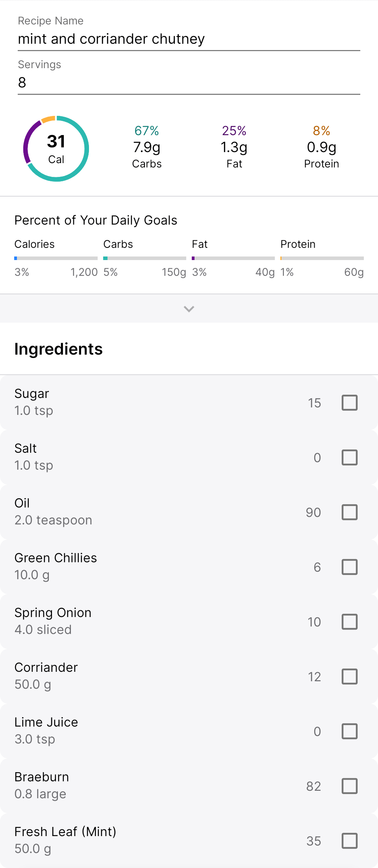Click the Servings input field
The width and height of the screenshot is (378, 868).
189,82
